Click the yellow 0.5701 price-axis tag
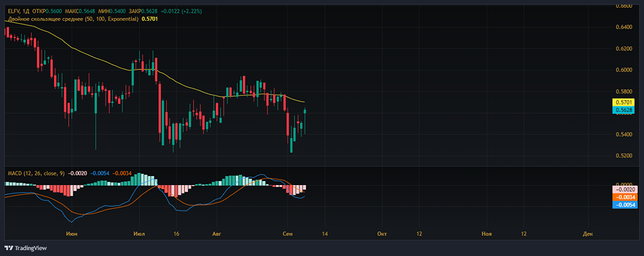 click(624, 102)
